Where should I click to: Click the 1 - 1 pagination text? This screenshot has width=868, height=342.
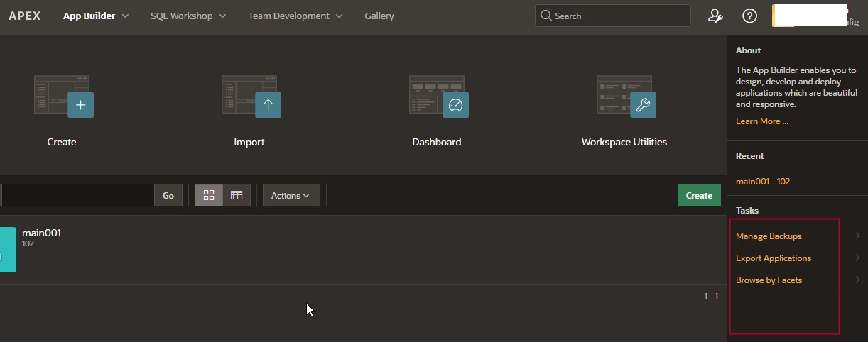pyautogui.click(x=711, y=296)
